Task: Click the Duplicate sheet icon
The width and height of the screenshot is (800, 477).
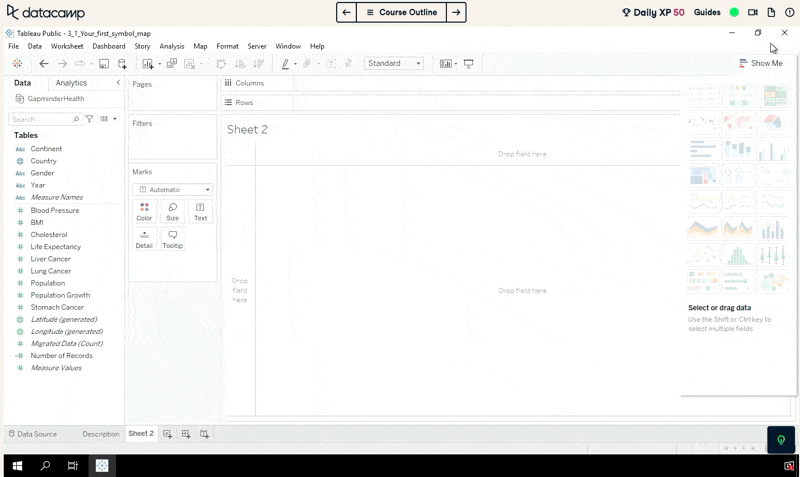Action: coord(171,63)
